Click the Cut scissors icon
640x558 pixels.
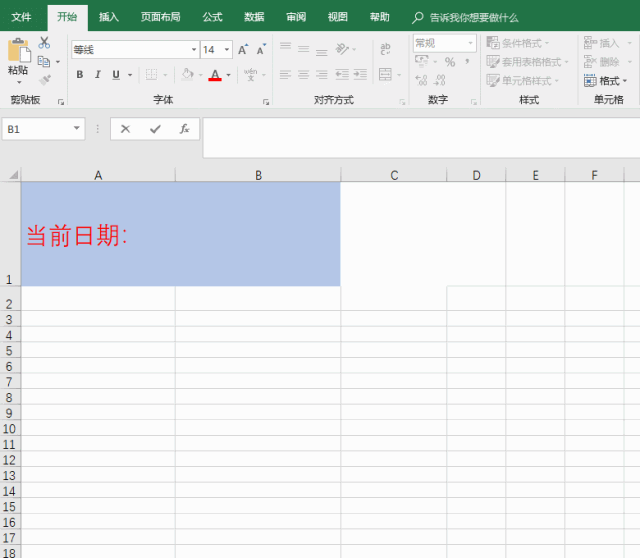click(44, 42)
